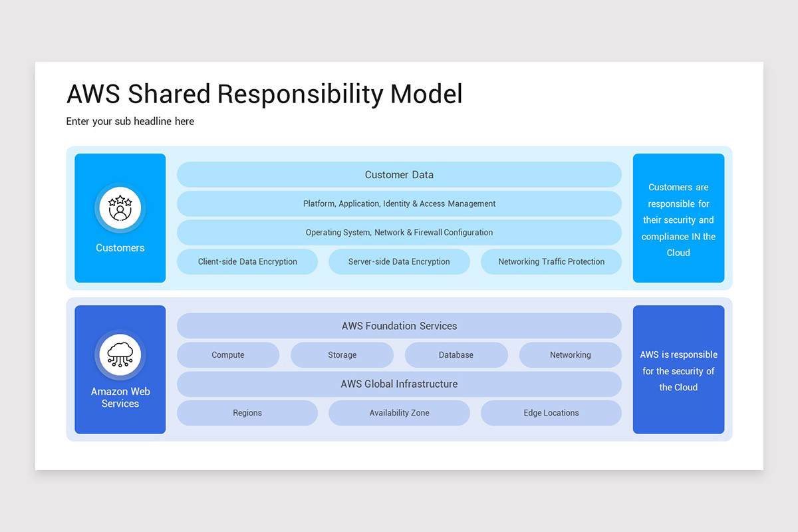The height and width of the screenshot is (532, 798).
Task: Select the Compute pill
Action: point(228,354)
